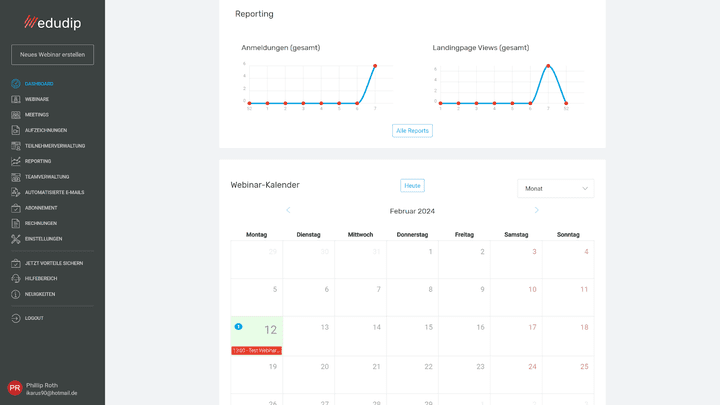
Task: Click the Jetzt Vorteile sichern icon
Action: pyautogui.click(x=16, y=263)
